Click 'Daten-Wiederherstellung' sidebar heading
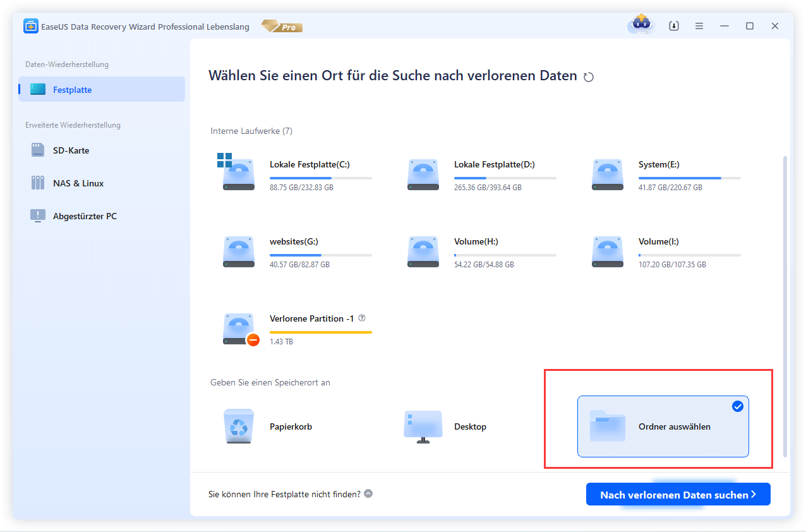The width and height of the screenshot is (806, 532). (x=67, y=64)
